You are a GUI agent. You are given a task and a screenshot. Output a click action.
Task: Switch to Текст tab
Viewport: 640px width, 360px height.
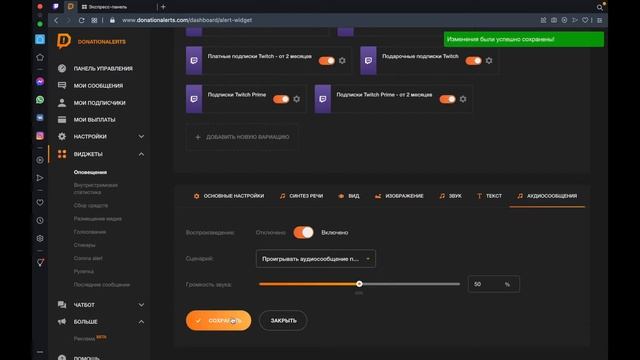[x=489, y=196]
